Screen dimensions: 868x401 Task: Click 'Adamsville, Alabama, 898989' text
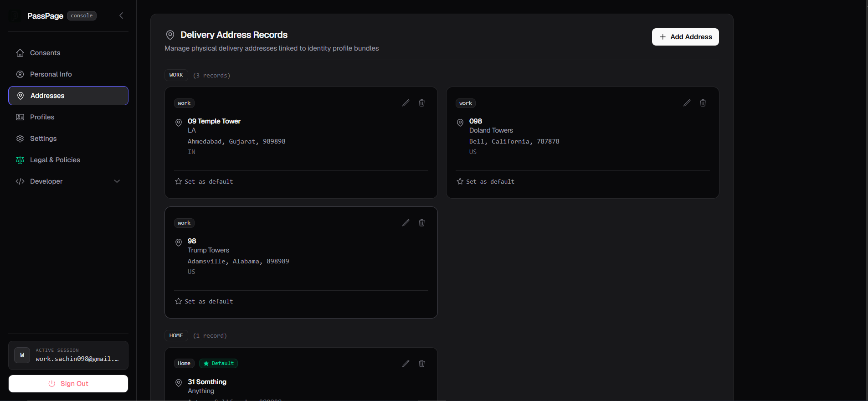click(x=238, y=261)
